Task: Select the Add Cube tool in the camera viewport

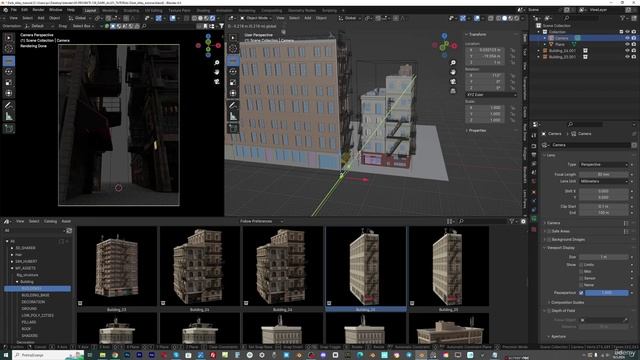Action: coord(9,129)
